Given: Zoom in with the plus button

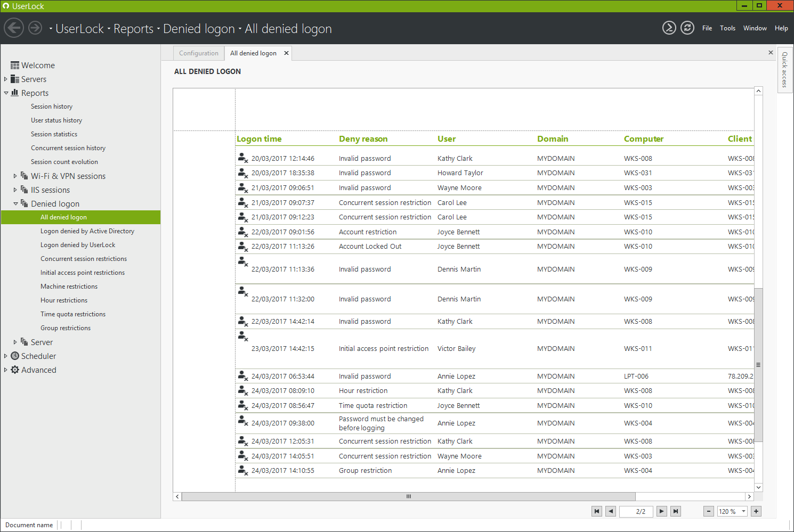Looking at the screenshot, I should [x=756, y=511].
